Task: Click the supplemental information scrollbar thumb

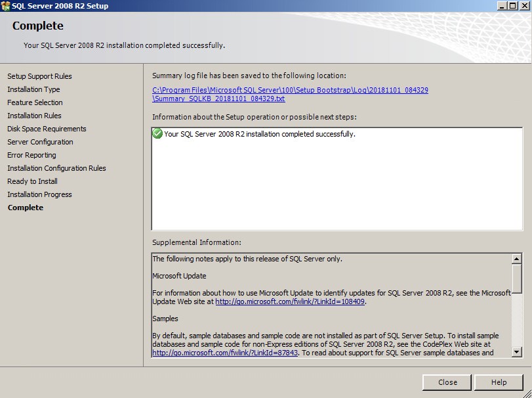Action: pos(516,278)
